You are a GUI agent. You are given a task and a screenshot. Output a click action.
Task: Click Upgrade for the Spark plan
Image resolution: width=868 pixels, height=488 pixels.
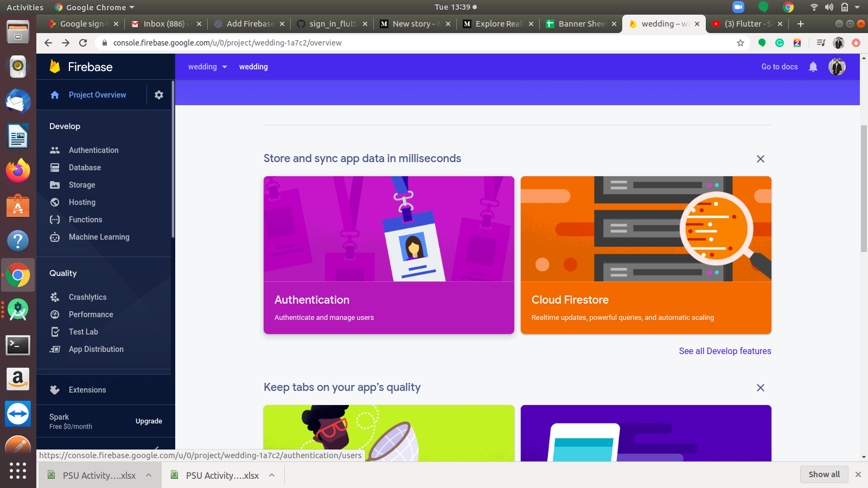point(149,421)
